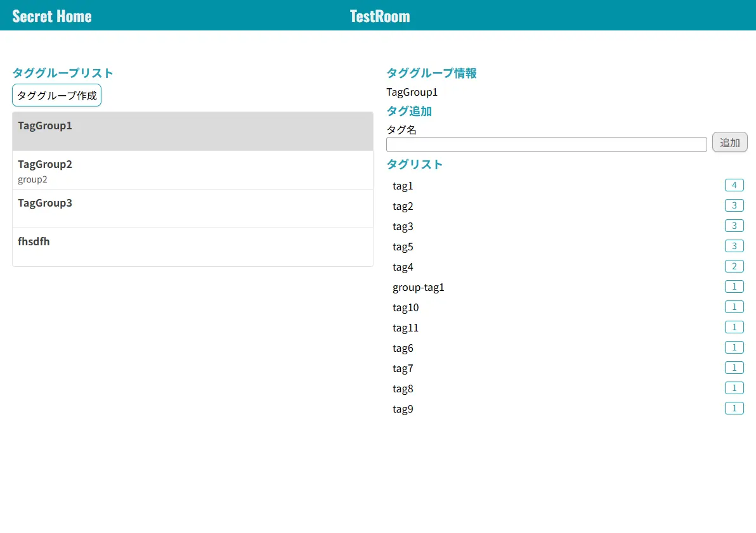Click the count badge 4 beside tag1

coord(734,185)
